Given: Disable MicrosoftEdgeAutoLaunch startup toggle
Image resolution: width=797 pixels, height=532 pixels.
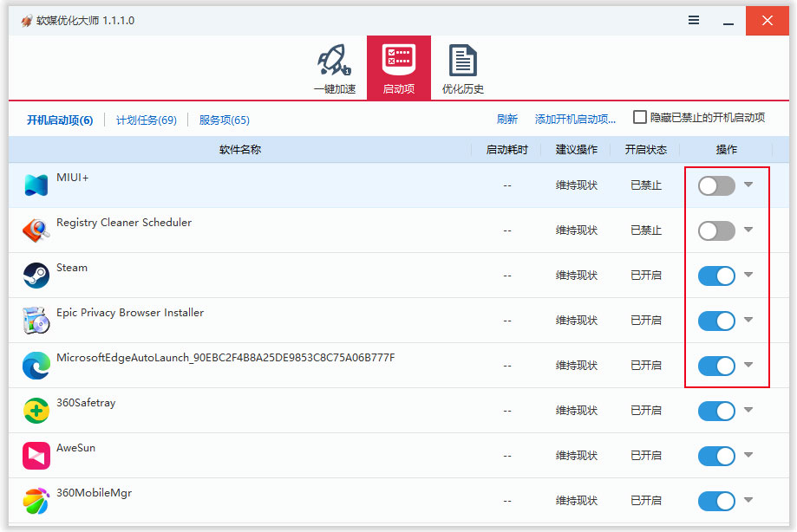Looking at the screenshot, I should pos(716,366).
